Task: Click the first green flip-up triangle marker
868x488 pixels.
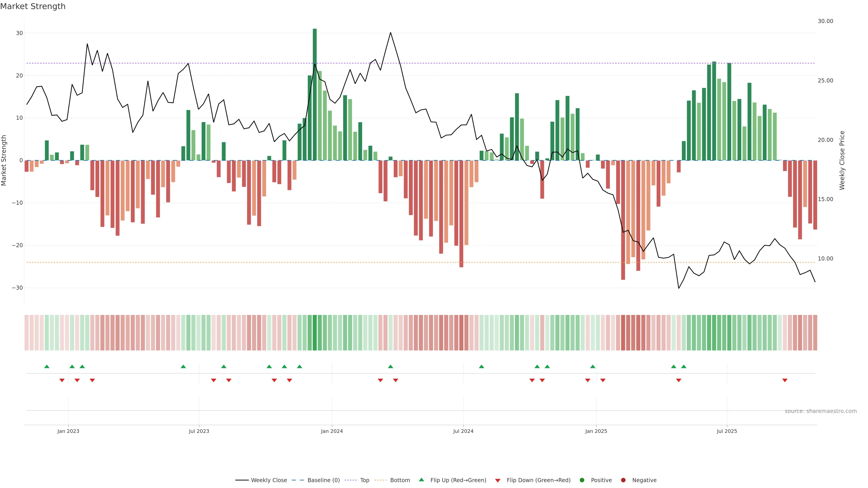Action: [47, 366]
